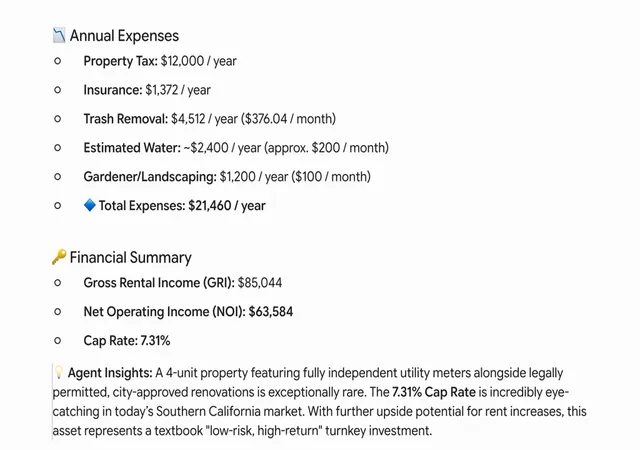This screenshot has height=450, width=640.
Task: Select the Annual Expenses heading
Action: [x=124, y=36]
